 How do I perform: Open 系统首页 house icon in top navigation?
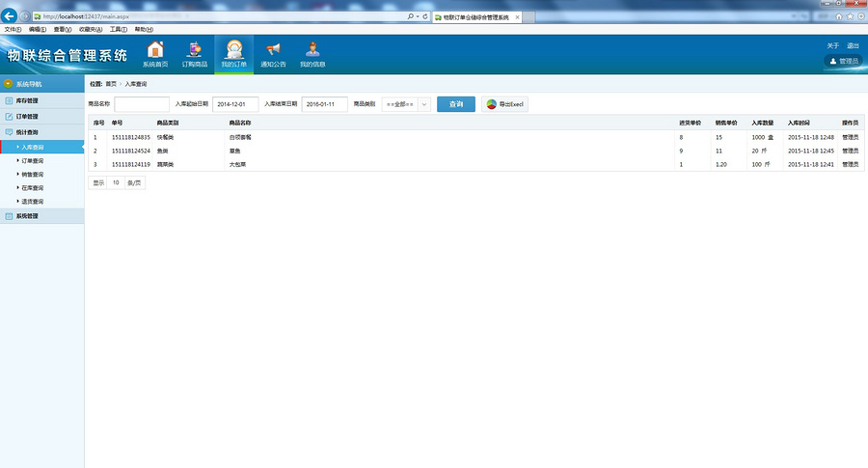155,54
